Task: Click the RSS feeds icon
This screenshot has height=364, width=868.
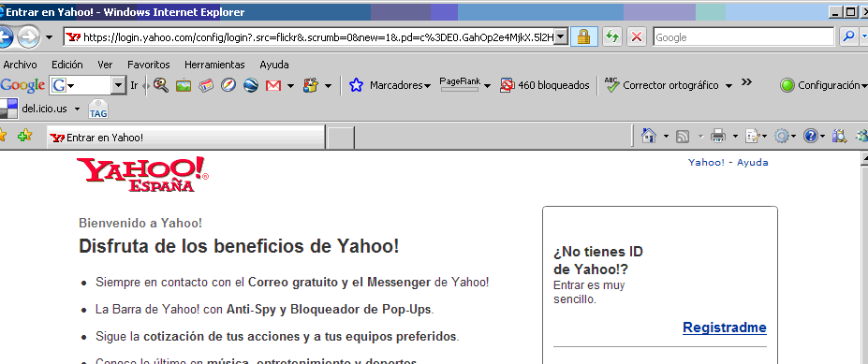Action: tap(683, 137)
